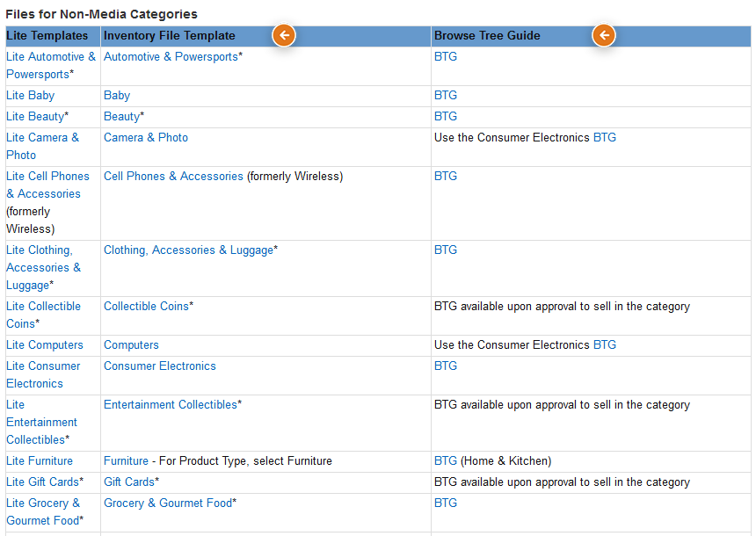Click orange arrow icon beside Browse Tree Guide

tap(604, 35)
